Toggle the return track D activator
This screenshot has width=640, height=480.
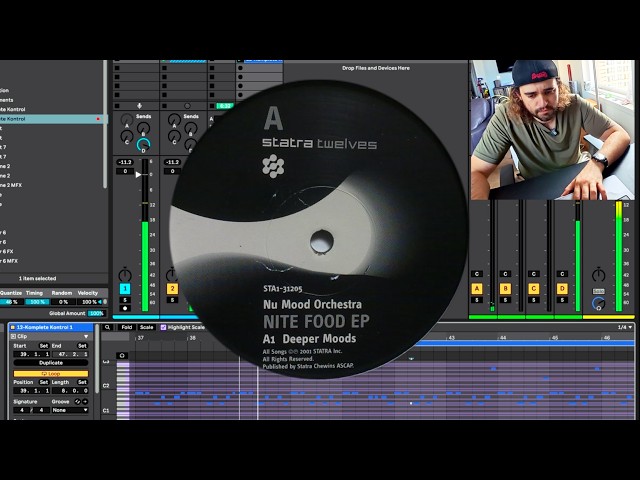pos(562,289)
